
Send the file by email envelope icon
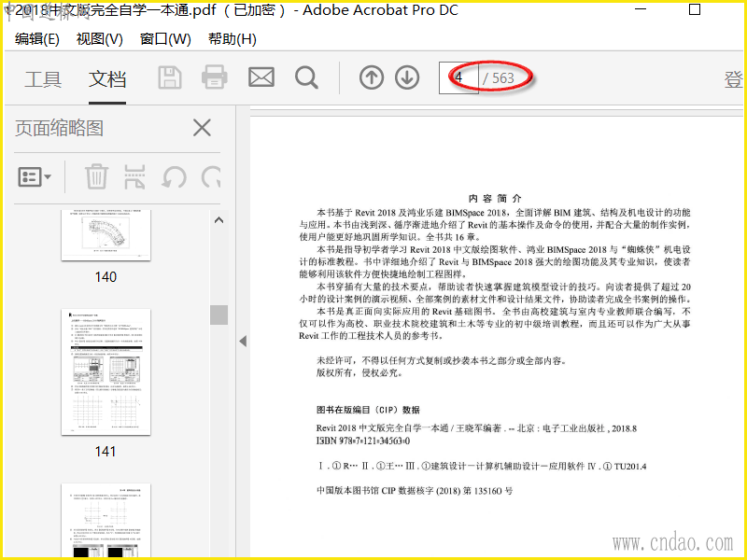click(261, 77)
